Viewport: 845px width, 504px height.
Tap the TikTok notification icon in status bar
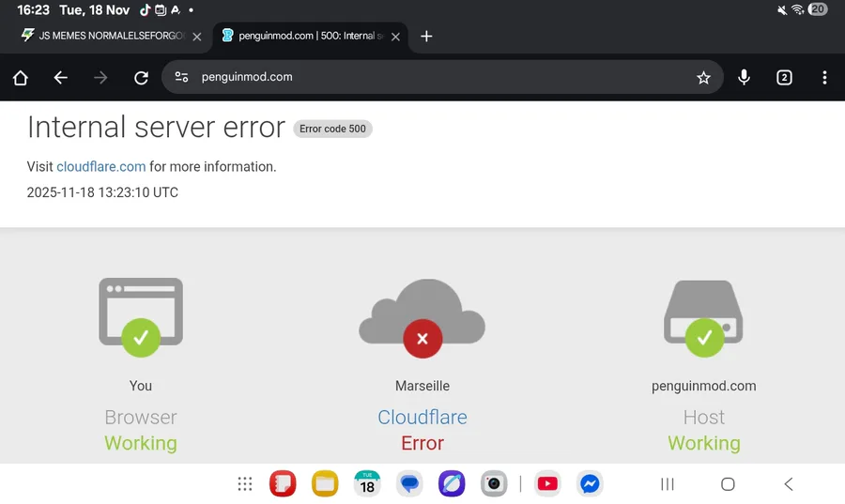pyautogui.click(x=145, y=9)
